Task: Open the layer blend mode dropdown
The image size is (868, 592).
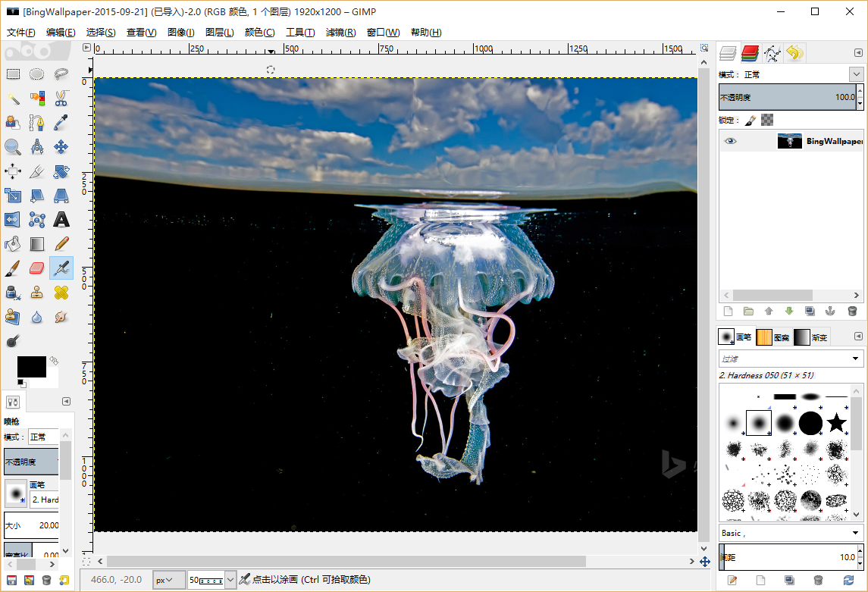Action: point(857,74)
